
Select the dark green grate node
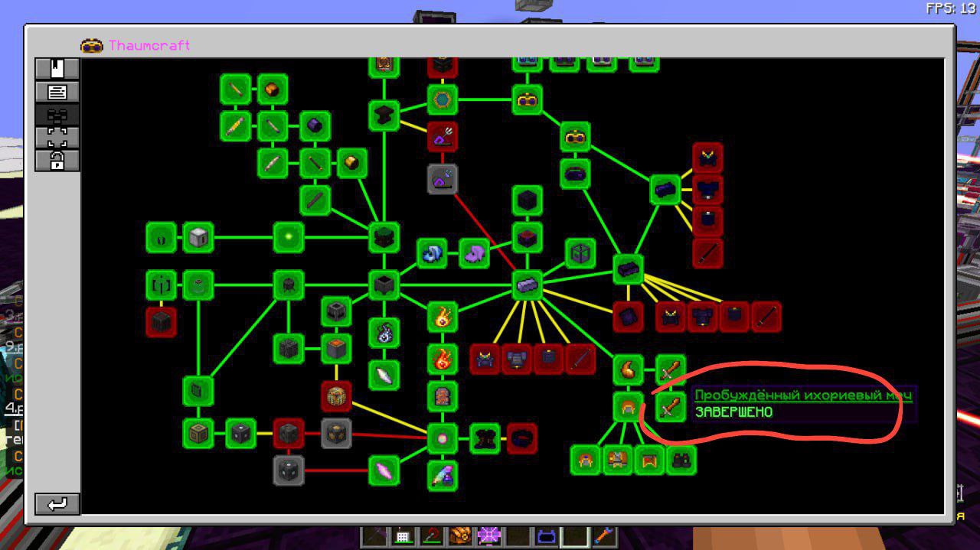pos(198,391)
